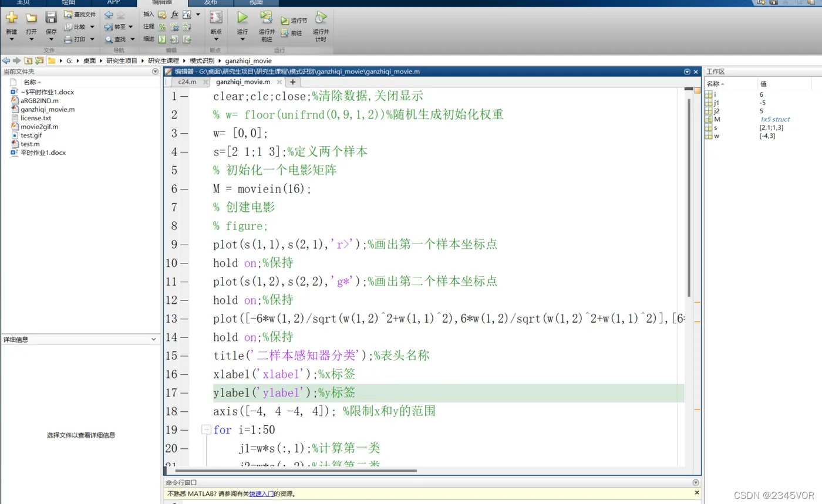822x504 pixels.
Task: Click the wrap comments icon in 注释 row
Action: point(187,27)
